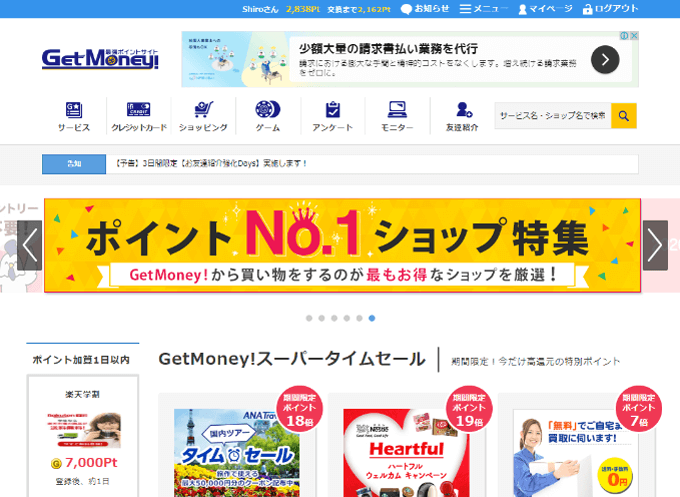Select the fifth carousel dot
Screen dimensions: 680x497
pos(359,318)
